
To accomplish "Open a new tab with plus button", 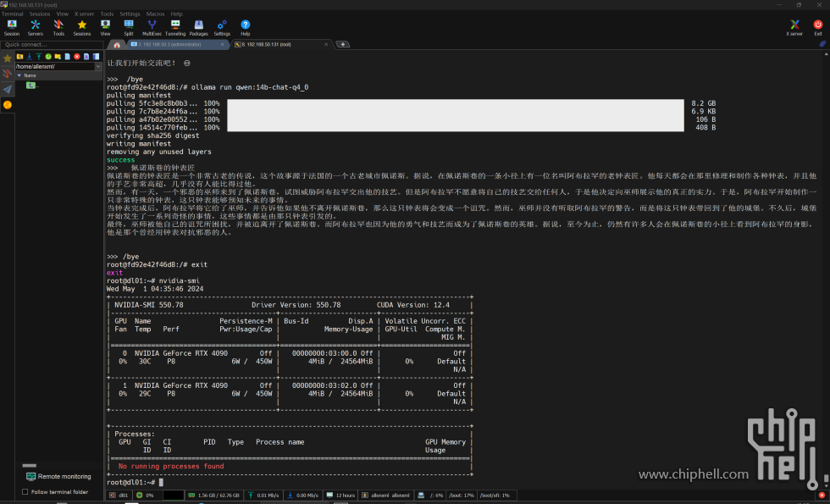I will 343,44.
